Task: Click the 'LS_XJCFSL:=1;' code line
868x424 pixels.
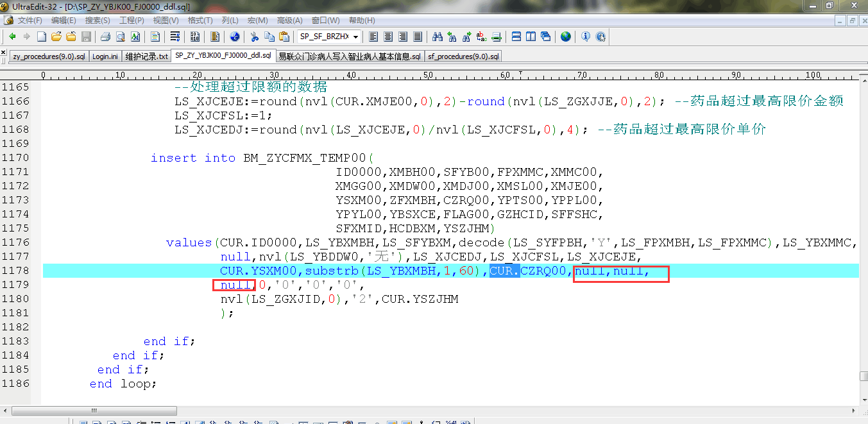Action: (x=223, y=115)
